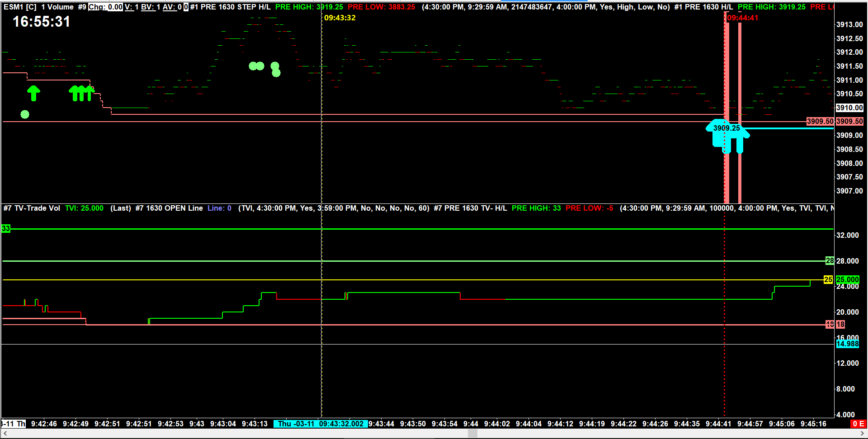This screenshot has width=868, height=439.
Task: Click the right arrow of horizontal scrollbar
Action: [x=863, y=434]
